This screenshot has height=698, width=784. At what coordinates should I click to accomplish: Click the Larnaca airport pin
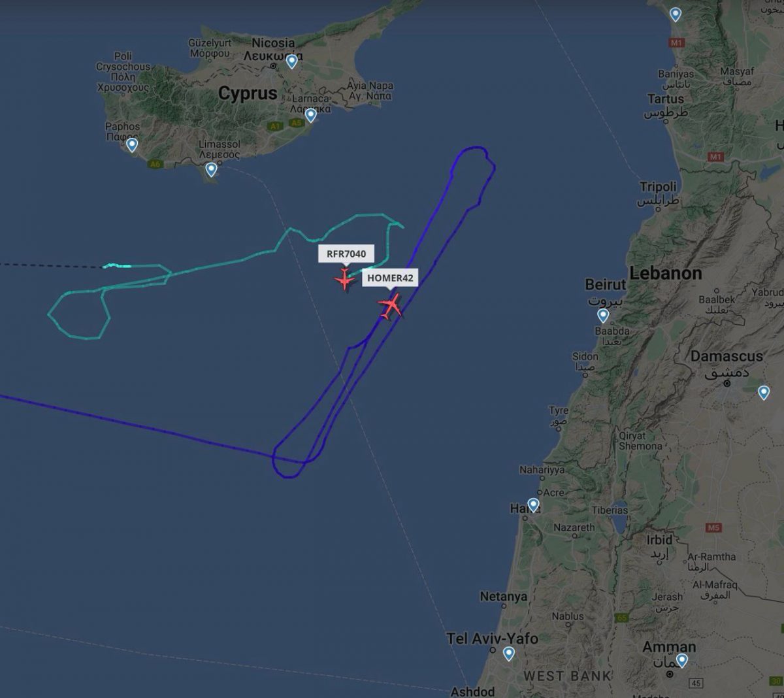point(310,115)
